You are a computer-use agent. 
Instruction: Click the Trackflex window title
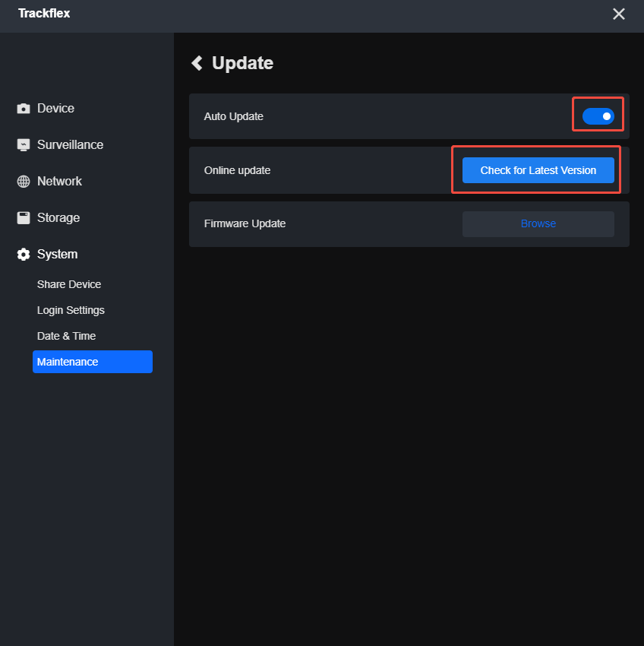pyautogui.click(x=44, y=13)
